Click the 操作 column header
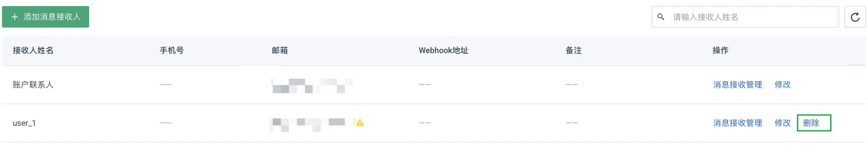 click(721, 50)
